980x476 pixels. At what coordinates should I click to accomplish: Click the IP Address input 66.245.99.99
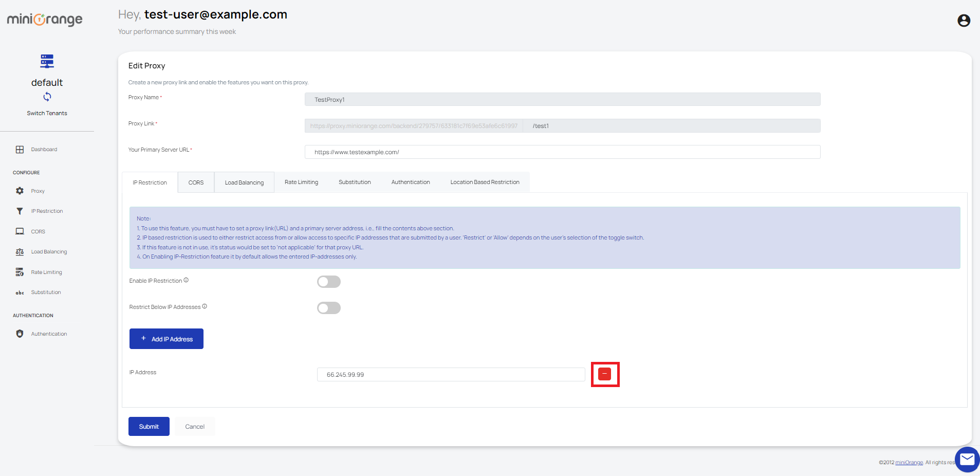451,374
